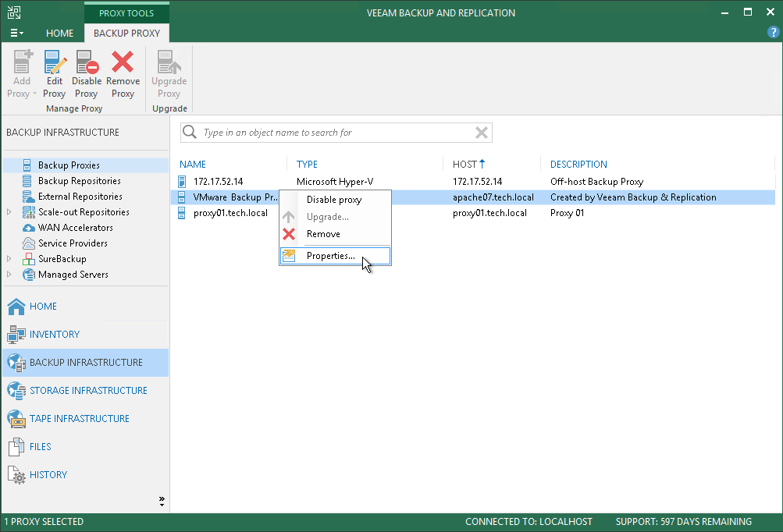
Task: Select External Repositories in the tree
Action: pos(80,196)
